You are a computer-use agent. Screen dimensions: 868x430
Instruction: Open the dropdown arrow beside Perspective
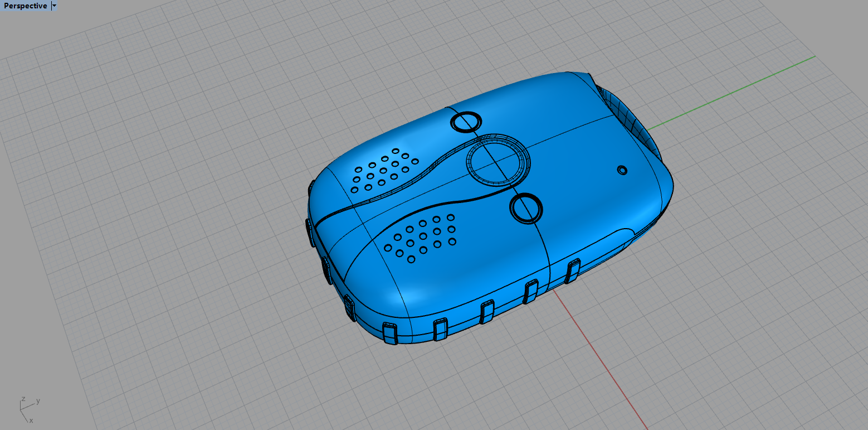click(54, 6)
